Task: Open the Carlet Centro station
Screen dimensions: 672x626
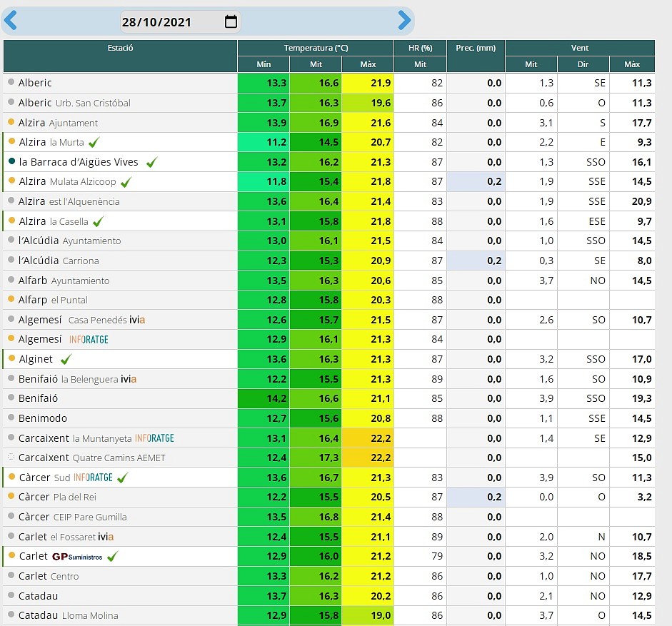Action: (49, 576)
